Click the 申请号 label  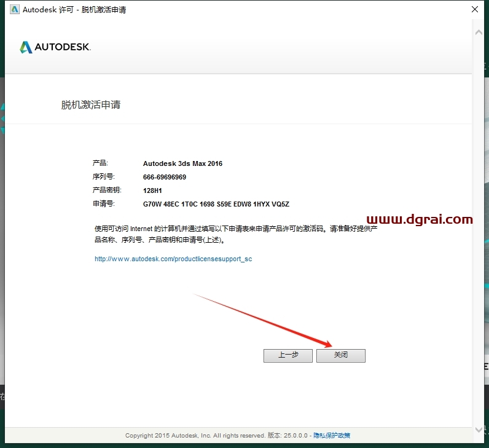103,204
